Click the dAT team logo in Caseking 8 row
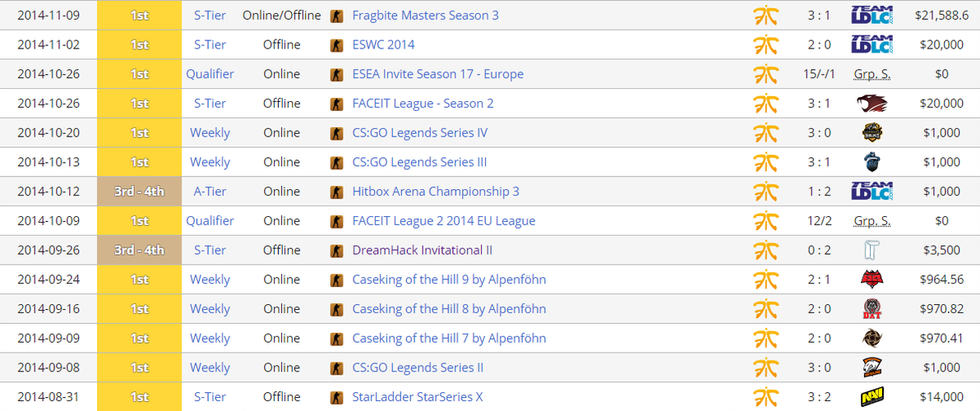The height and width of the screenshot is (411, 980). click(871, 309)
